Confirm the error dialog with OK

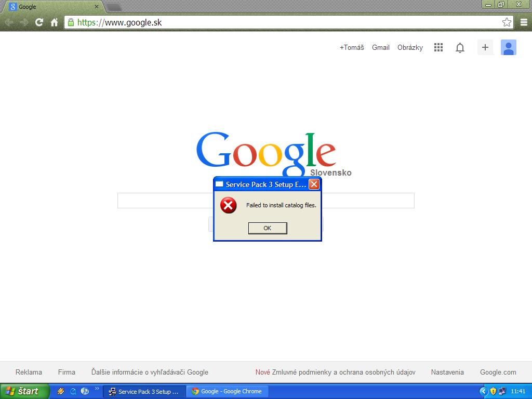point(268,228)
